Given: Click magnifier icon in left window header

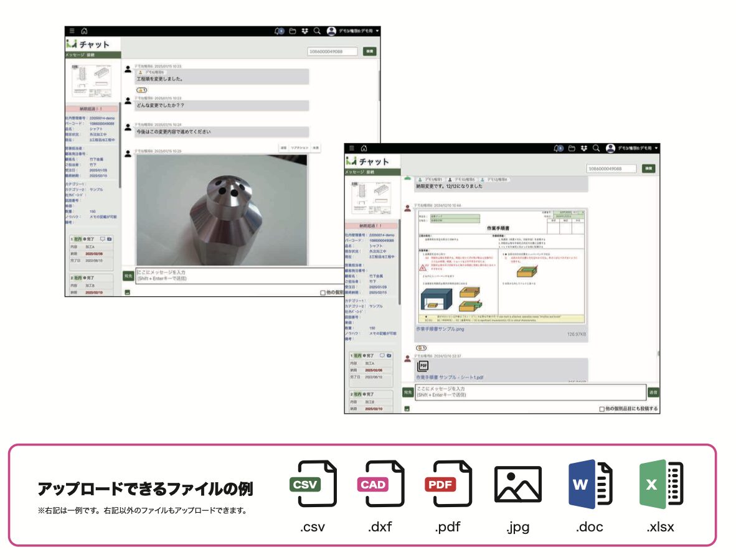Looking at the screenshot, I should (318, 31).
